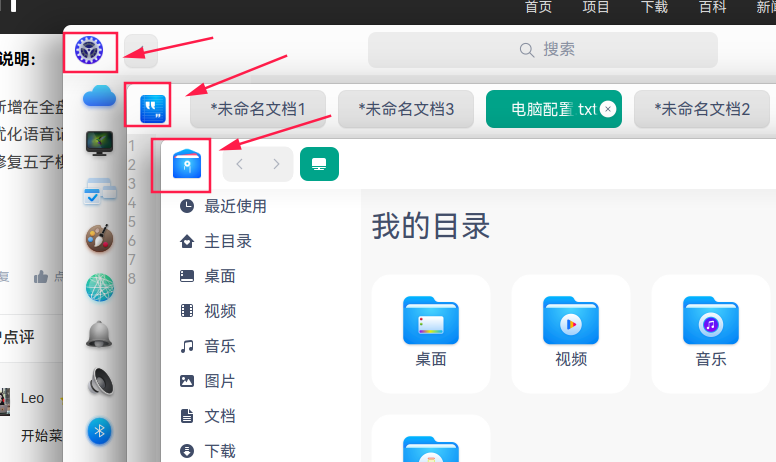
Task: Click the control center back button beside the gear
Action: coord(141,50)
